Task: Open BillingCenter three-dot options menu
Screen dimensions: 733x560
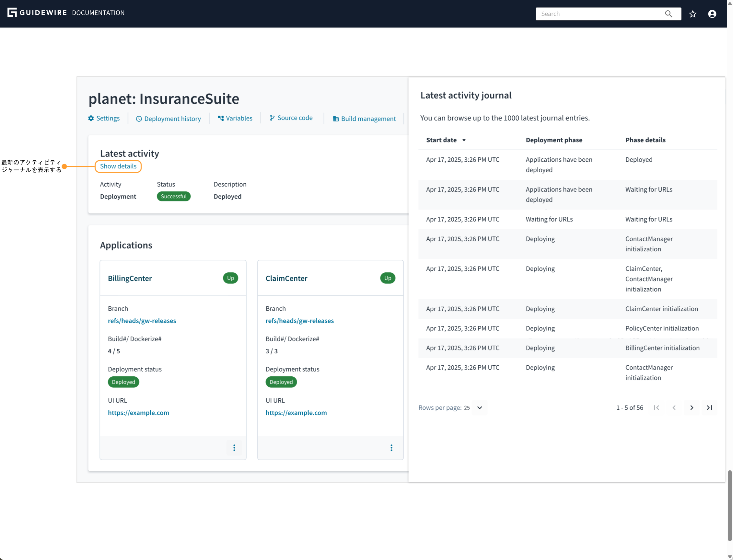Action: tap(234, 447)
